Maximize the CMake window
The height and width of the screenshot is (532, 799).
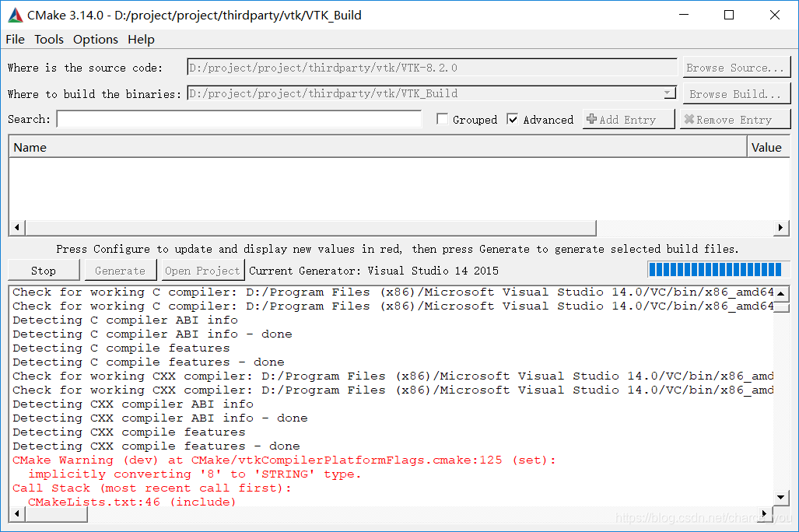[729, 15]
